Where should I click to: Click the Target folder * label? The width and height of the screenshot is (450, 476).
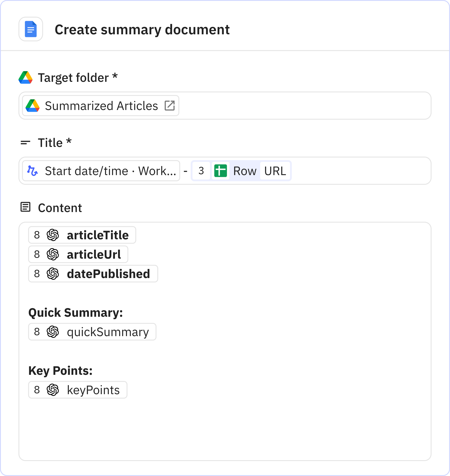78,78
